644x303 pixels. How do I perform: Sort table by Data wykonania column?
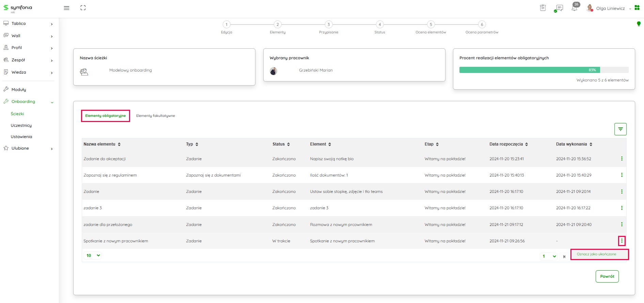pyautogui.click(x=591, y=145)
